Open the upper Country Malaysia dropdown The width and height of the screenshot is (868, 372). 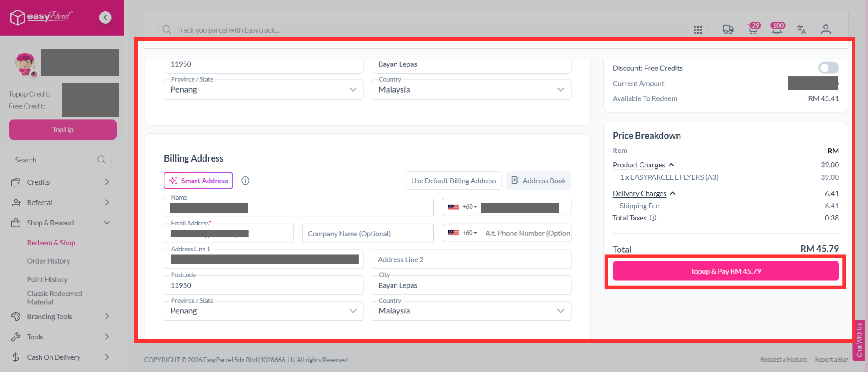(471, 90)
